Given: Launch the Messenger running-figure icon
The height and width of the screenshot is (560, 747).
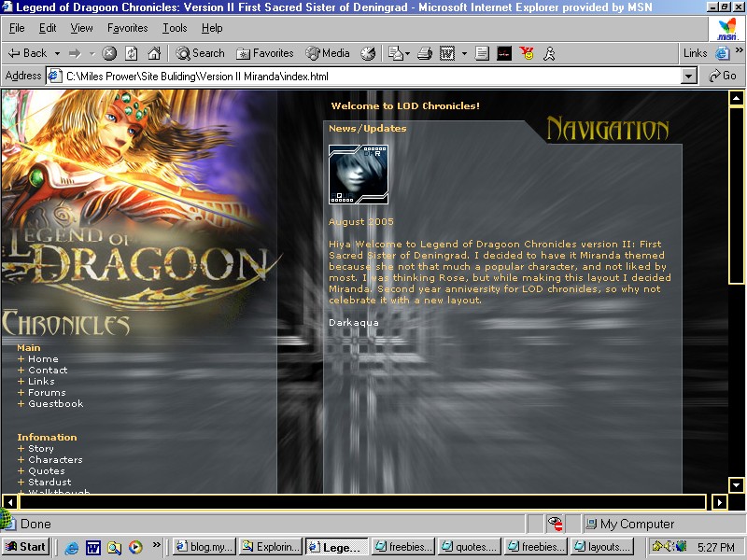Looking at the screenshot, I should [549, 53].
